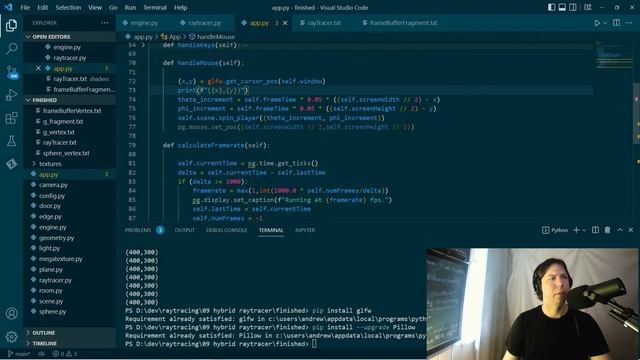Show the Output panel tab
This screenshot has height=360, width=640.
pyautogui.click(x=184, y=230)
